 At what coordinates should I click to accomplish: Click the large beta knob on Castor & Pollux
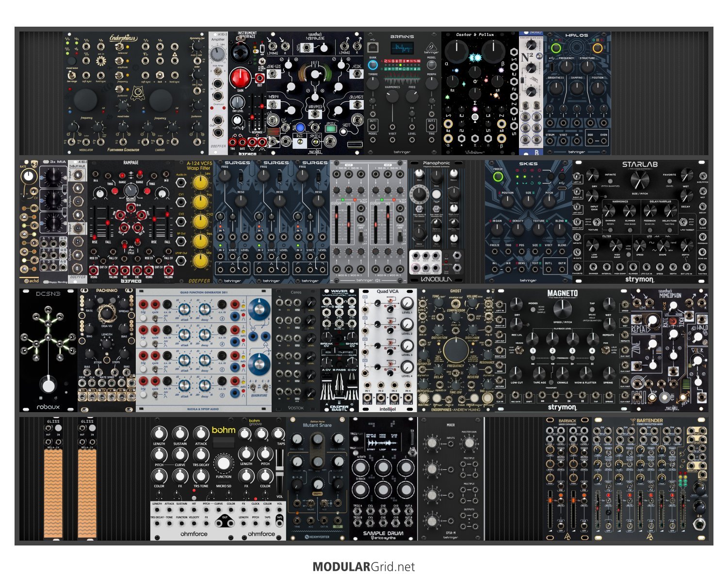pyautogui.click(x=493, y=52)
